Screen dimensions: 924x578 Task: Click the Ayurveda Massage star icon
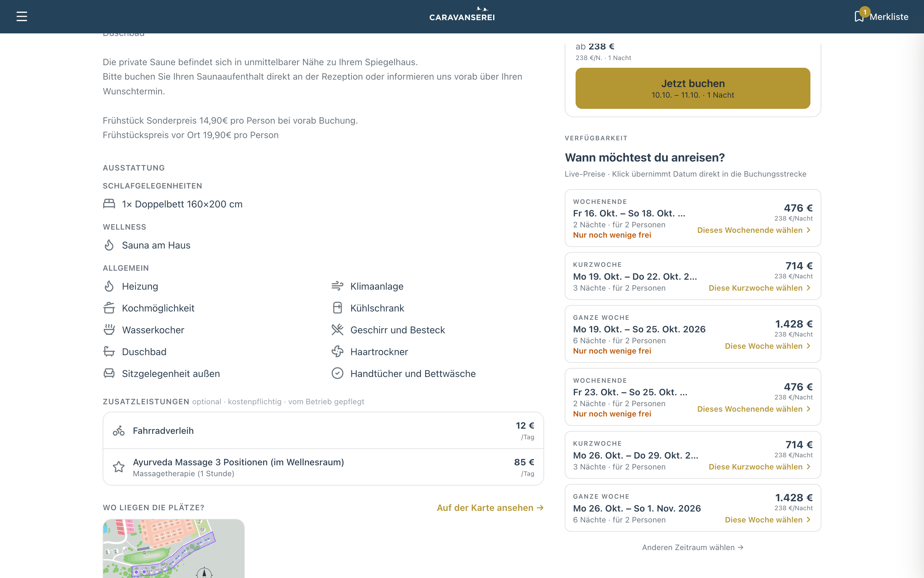pos(119,467)
